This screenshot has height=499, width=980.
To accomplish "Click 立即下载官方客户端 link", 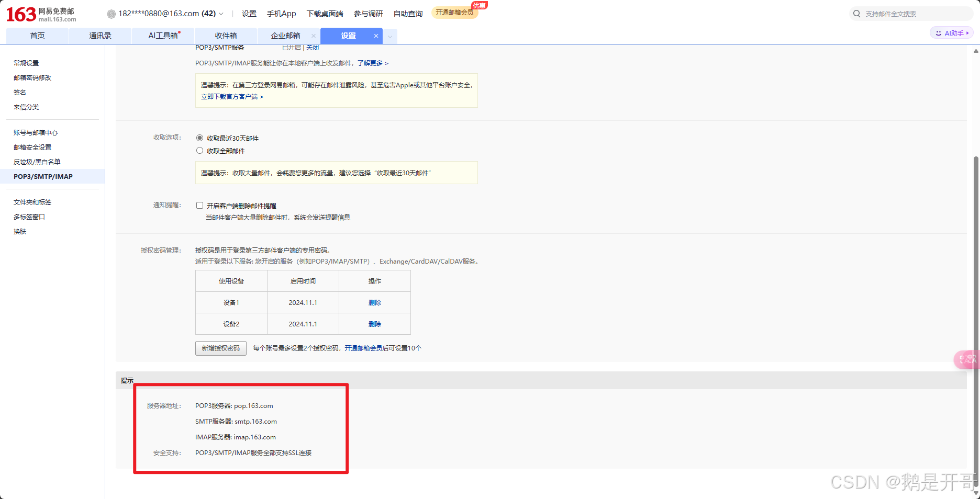I will coord(232,97).
